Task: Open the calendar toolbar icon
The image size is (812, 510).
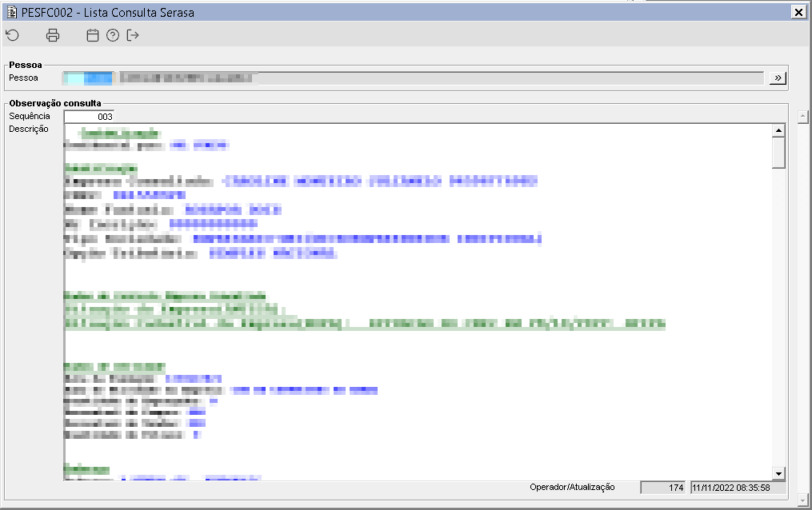Action: (93, 35)
